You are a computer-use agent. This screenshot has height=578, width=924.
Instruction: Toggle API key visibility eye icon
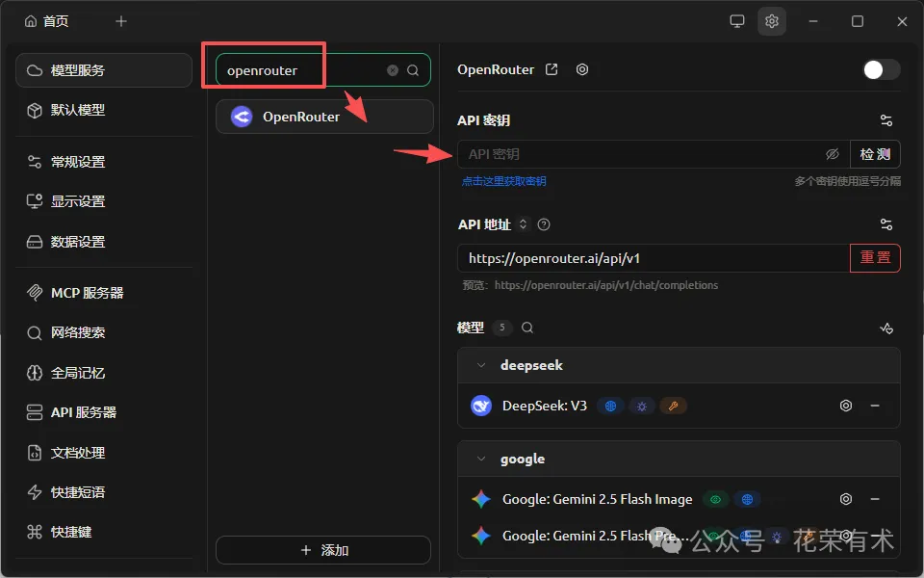[x=832, y=154]
